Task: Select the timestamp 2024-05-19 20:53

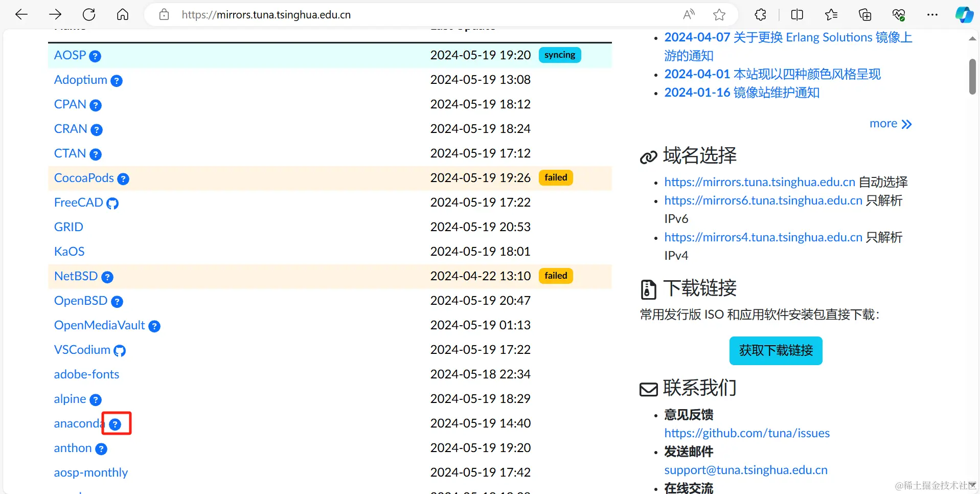Action: click(481, 227)
